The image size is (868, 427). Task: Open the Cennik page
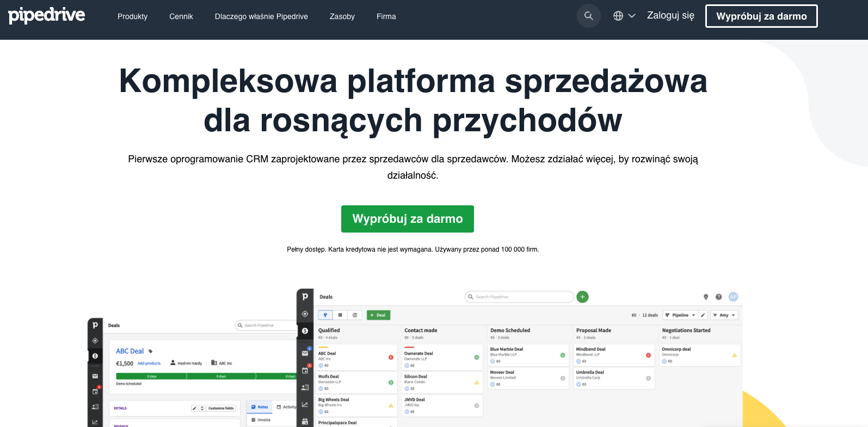pos(181,16)
